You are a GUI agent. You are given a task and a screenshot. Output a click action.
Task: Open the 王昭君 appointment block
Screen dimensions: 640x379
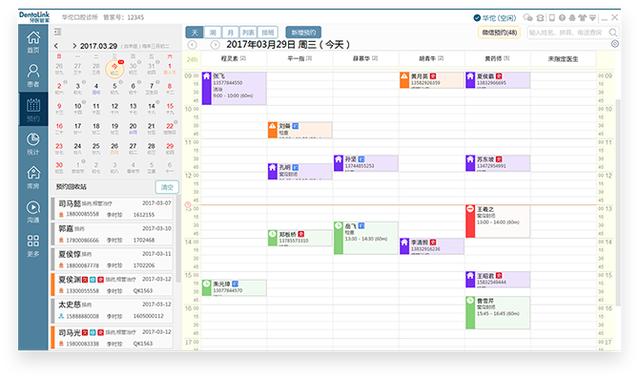(498, 279)
